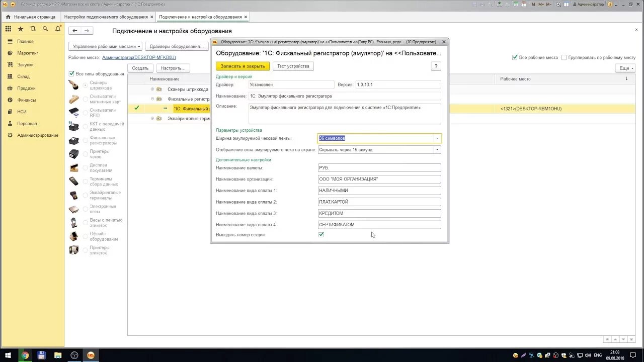Select Считыватели магнитных карт radio option
This screenshot has height=362, width=644.
click(x=86, y=99)
